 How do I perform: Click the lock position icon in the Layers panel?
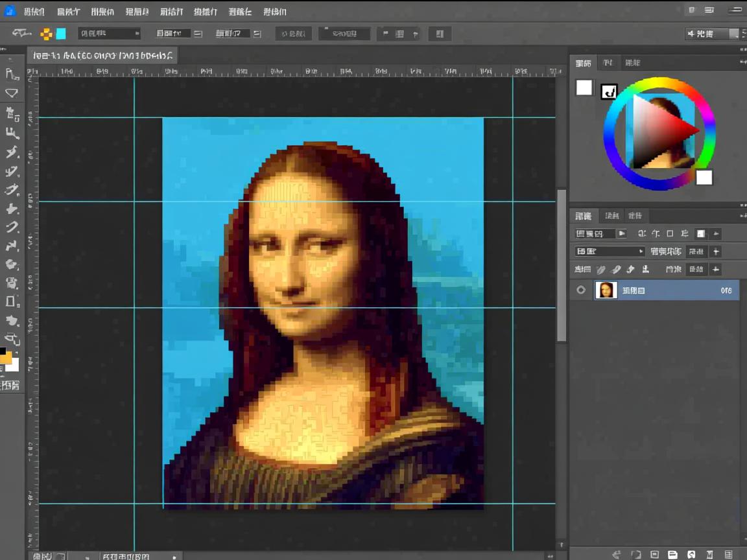pos(630,269)
